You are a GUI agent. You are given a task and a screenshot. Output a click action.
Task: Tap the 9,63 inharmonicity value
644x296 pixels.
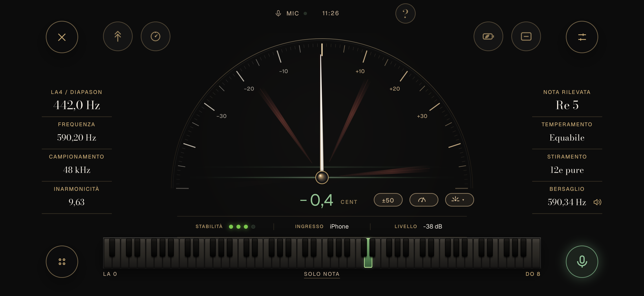(77, 202)
